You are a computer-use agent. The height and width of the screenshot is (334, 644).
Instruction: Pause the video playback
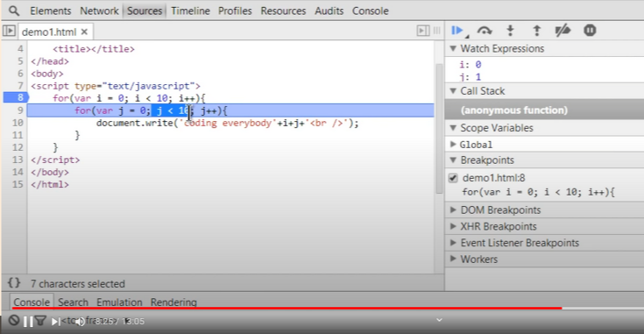point(28,321)
